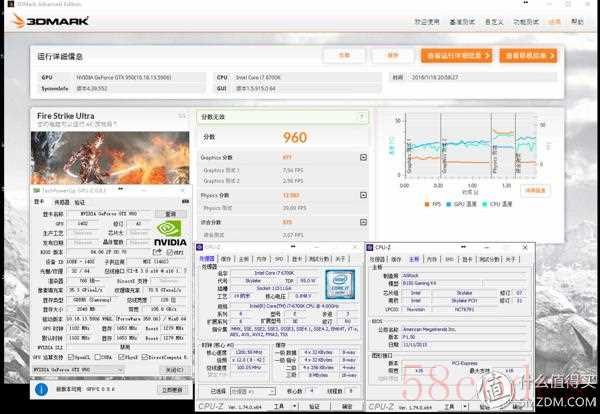Image resolution: width=600 pixels, height=414 pixels.
Task: Click the second white button beside orange buttons
Action: click(x=393, y=55)
